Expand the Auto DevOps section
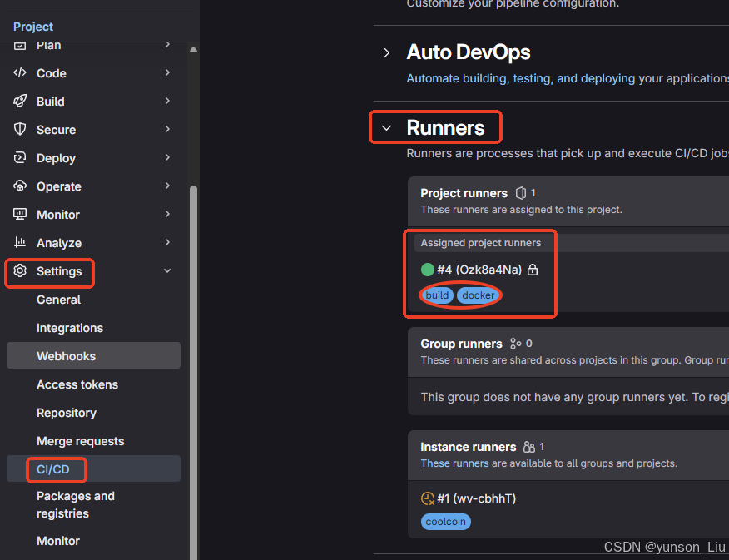 coord(387,52)
